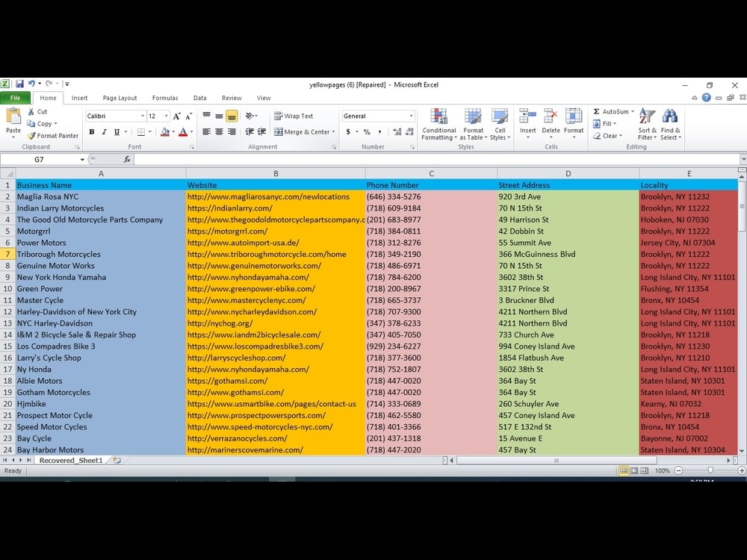Viewport: 747px width, 560px height.
Task: Click link http://www.magliarosanyc.com/newlocations
Action: coord(268,196)
